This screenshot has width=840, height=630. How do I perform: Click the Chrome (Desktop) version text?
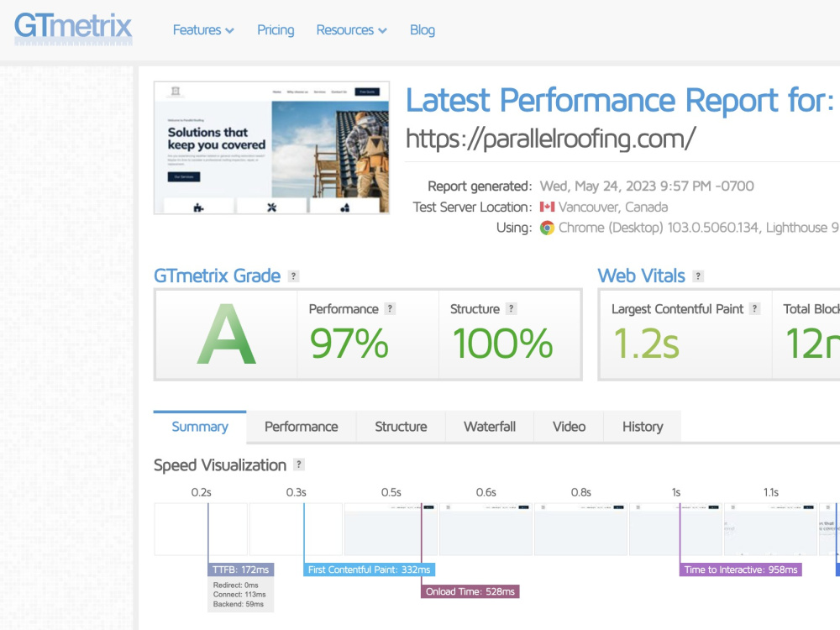699,228
